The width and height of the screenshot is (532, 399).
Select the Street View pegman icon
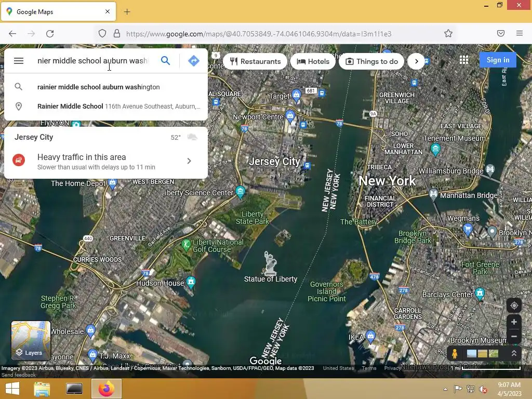455,353
